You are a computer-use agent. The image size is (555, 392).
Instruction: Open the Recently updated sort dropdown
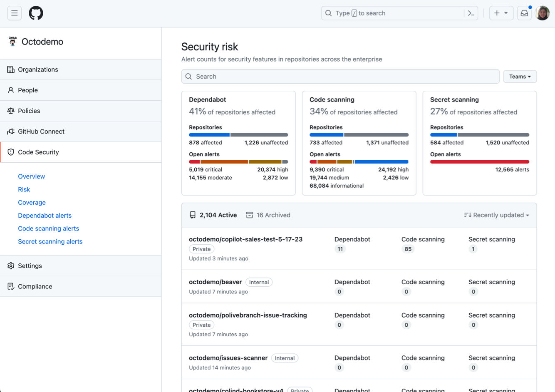496,215
